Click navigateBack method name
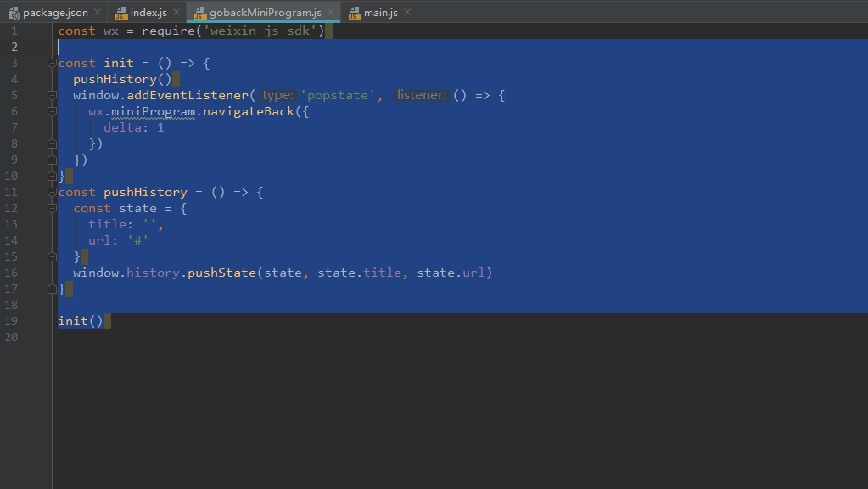 click(249, 111)
